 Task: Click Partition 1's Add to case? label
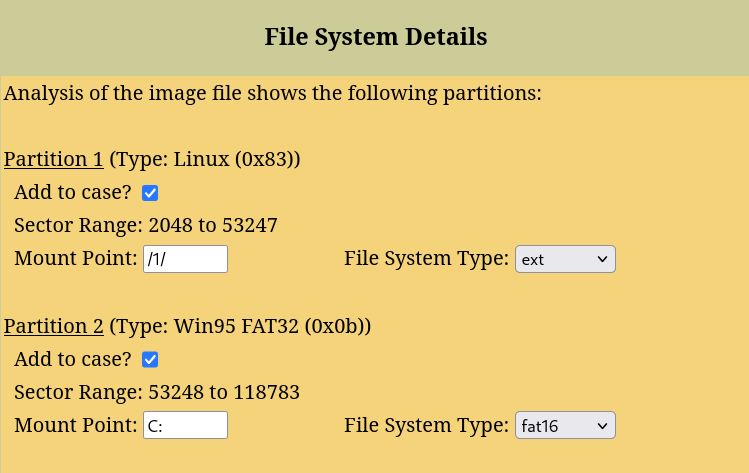coord(72,192)
